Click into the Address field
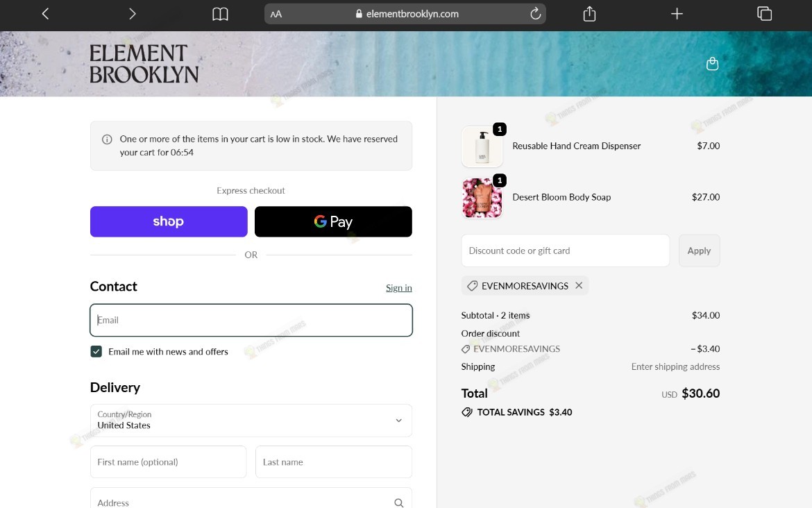Image resolution: width=812 pixels, height=508 pixels. pyautogui.click(x=251, y=498)
